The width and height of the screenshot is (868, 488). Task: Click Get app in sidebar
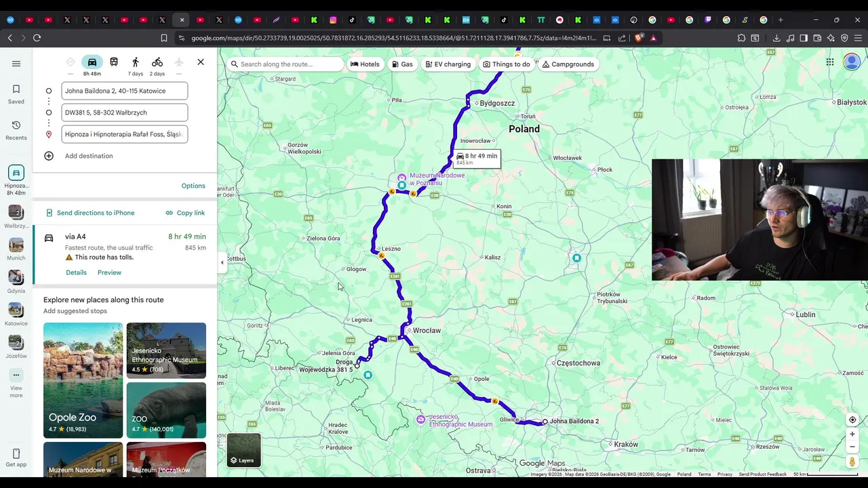click(16, 458)
